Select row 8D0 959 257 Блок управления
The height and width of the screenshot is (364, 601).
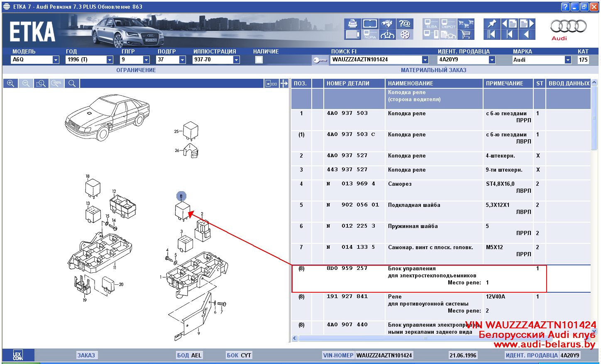point(441,279)
